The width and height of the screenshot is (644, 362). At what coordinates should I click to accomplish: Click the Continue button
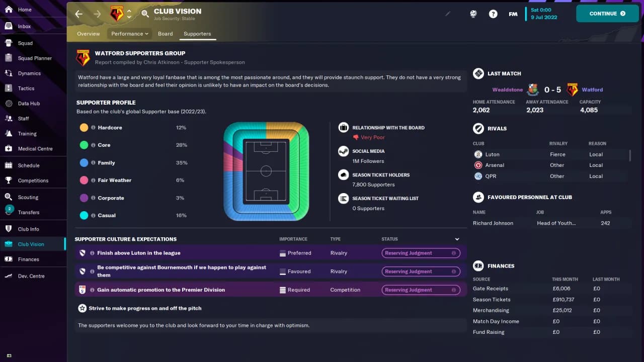607,14
